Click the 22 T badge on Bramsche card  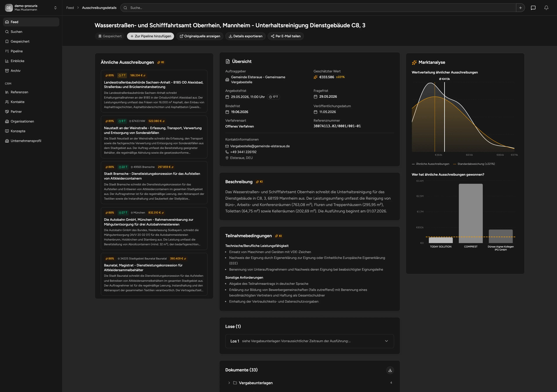point(123,167)
